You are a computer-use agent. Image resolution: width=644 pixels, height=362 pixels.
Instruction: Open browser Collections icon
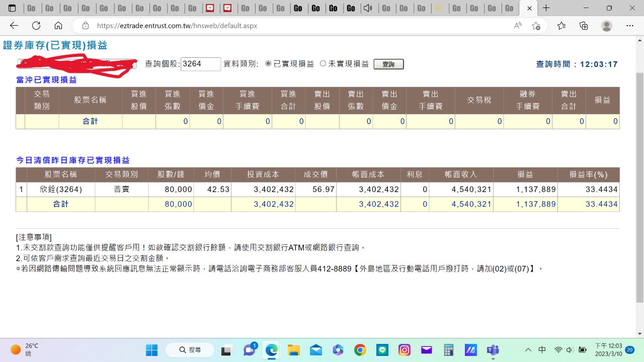point(584,26)
